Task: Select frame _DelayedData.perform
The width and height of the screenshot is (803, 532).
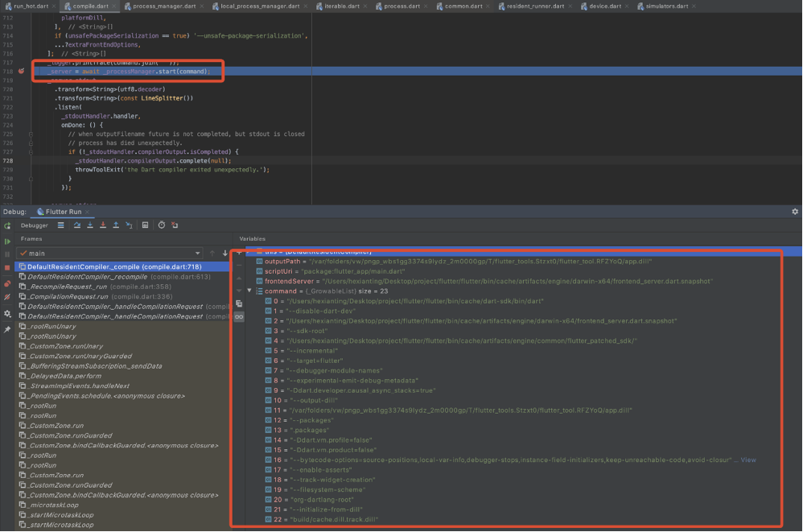Action: [x=122, y=376]
